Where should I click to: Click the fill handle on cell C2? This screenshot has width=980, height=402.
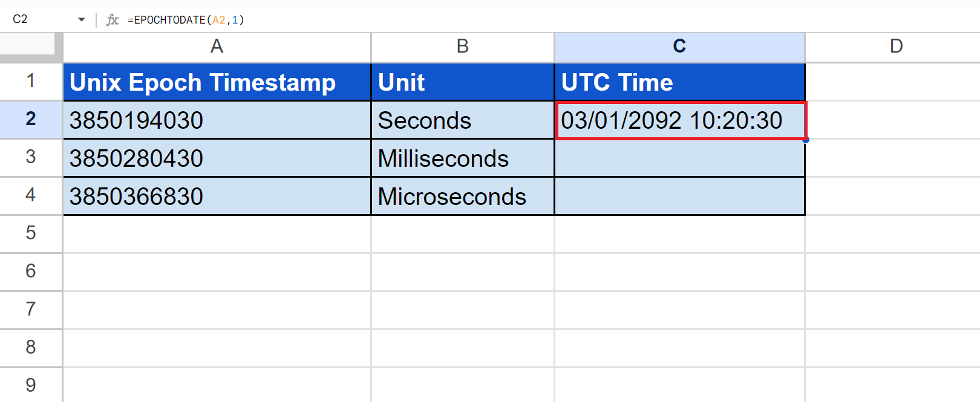pyautogui.click(x=806, y=140)
